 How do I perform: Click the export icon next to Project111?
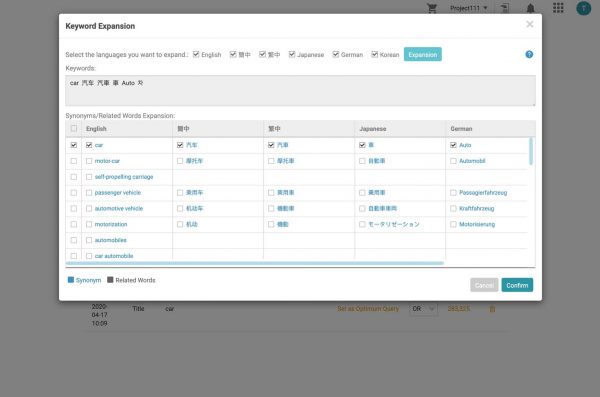(505, 8)
